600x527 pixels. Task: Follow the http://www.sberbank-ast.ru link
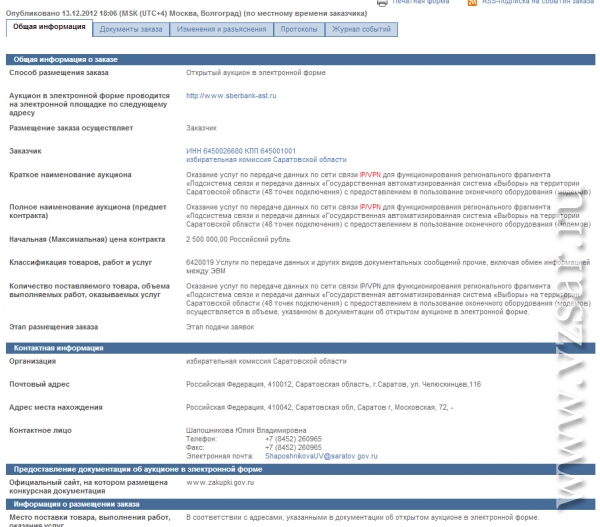231,96
